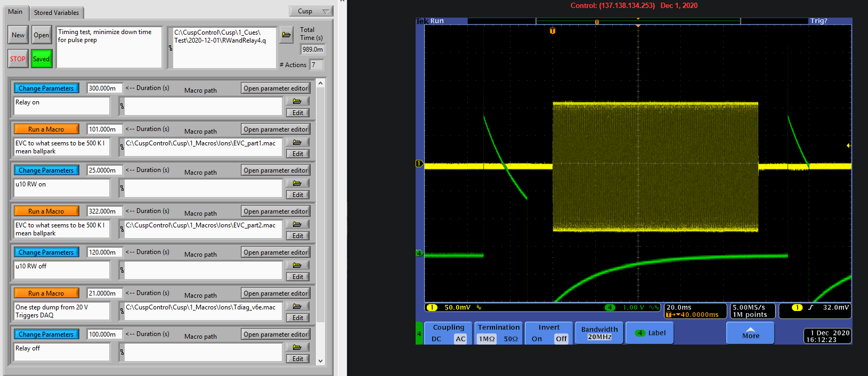Viewport: 868px width, 376px height.
Task: Open the Bandwidth 20MHz selection
Action: tap(599, 333)
